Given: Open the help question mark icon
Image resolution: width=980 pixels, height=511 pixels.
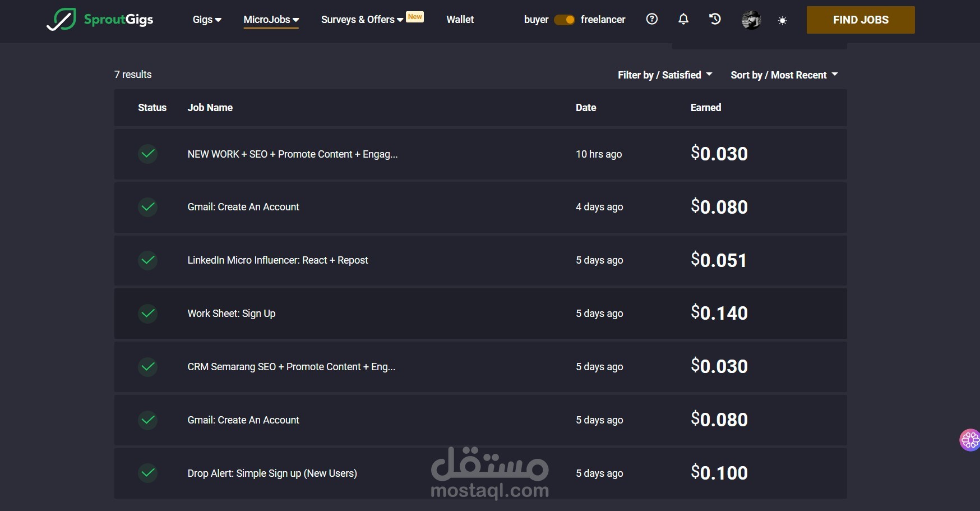Looking at the screenshot, I should [651, 19].
